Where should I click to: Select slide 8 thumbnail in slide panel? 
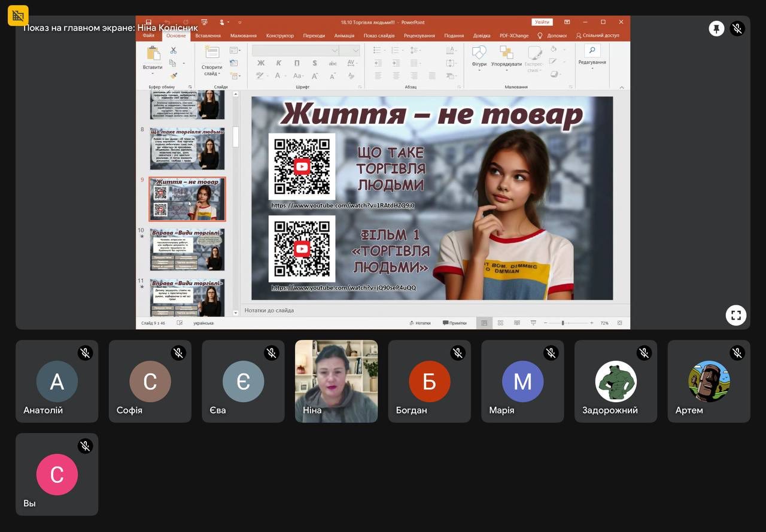(187, 148)
